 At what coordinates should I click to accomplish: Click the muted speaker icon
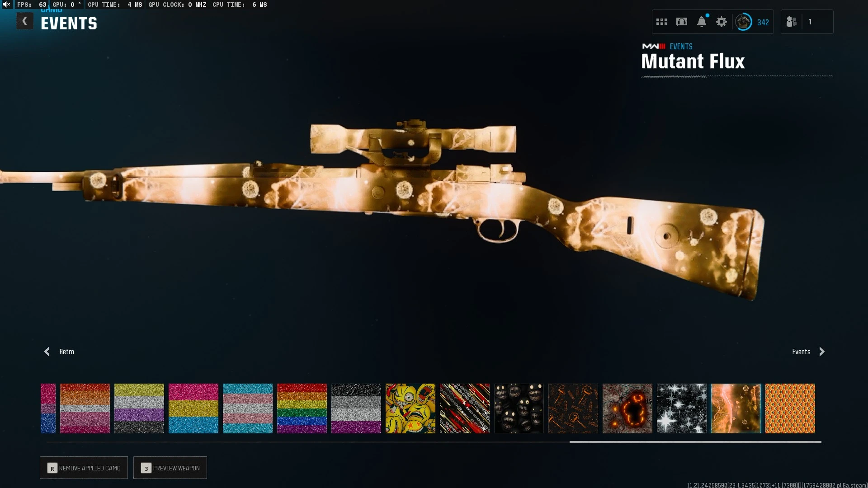(x=7, y=5)
